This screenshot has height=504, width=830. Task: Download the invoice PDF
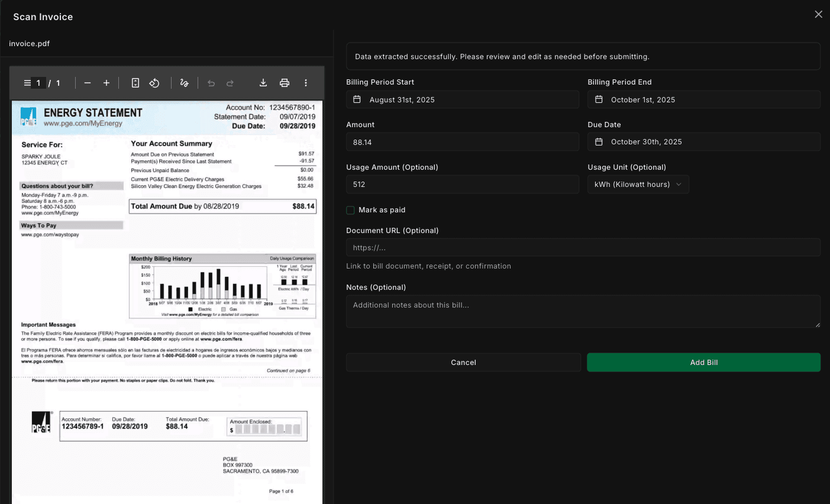point(263,83)
